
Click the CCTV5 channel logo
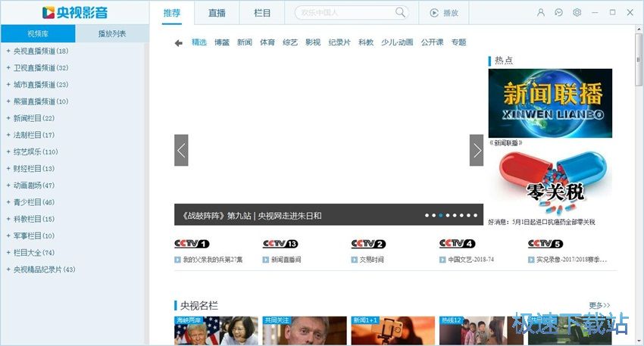pyautogui.click(x=546, y=244)
